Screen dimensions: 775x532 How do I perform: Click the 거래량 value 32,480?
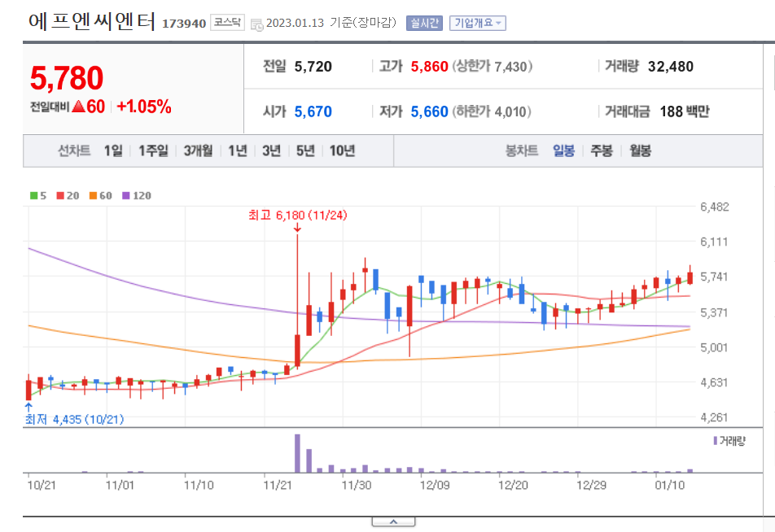(x=671, y=66)
